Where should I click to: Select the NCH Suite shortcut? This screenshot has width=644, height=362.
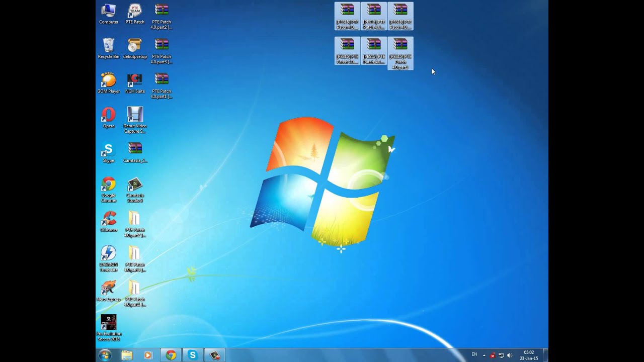tap(135, 83)
